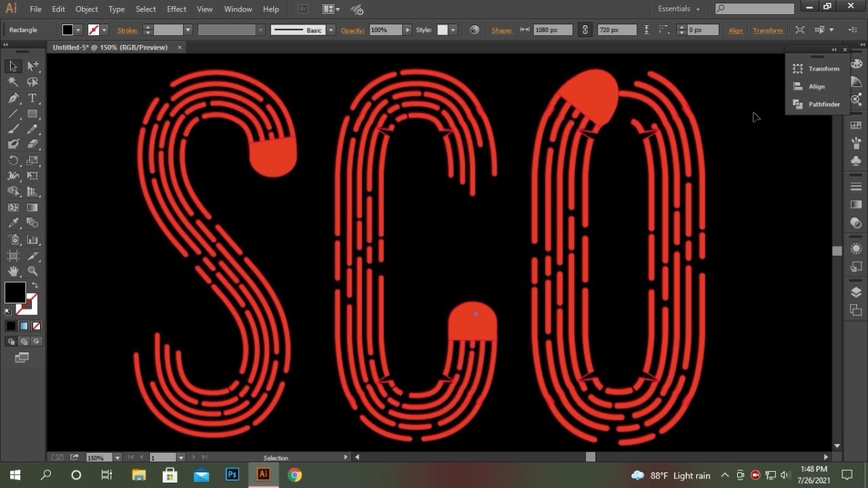The width and height of the screenshot is (868, 488).
Task: Open the Symbols panel icon
Action: pos(856,161)
